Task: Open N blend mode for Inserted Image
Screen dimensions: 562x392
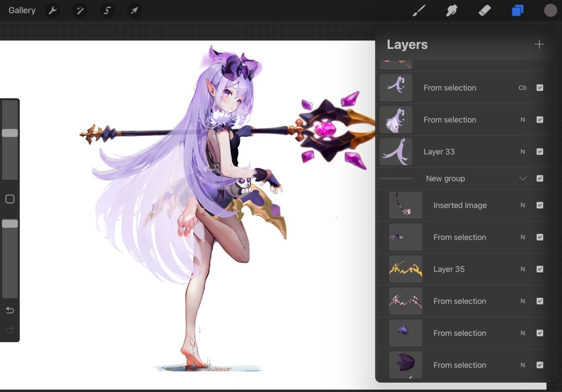Action: coord(522,205)
